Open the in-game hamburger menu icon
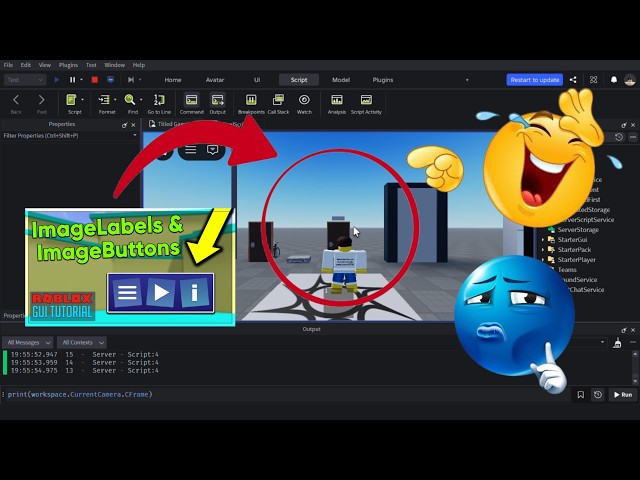This screenshot has width=640, height=480. (x=190, y=150)
